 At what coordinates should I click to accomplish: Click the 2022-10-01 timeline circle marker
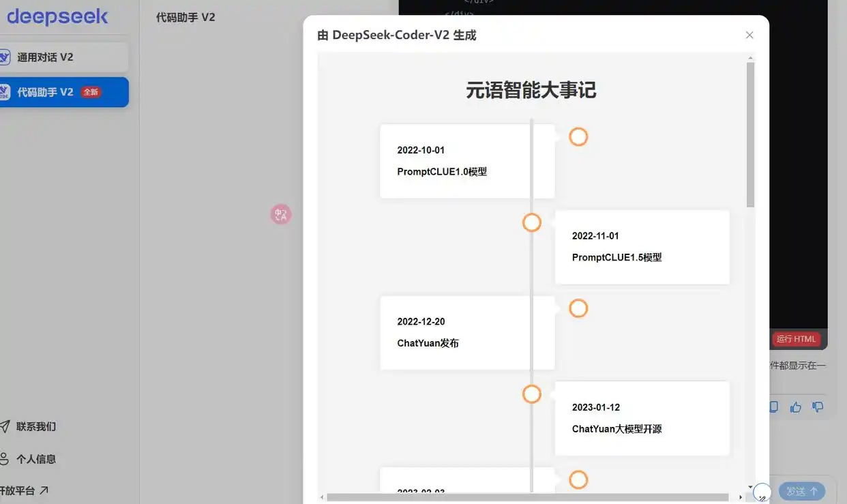tap(578, 137)
